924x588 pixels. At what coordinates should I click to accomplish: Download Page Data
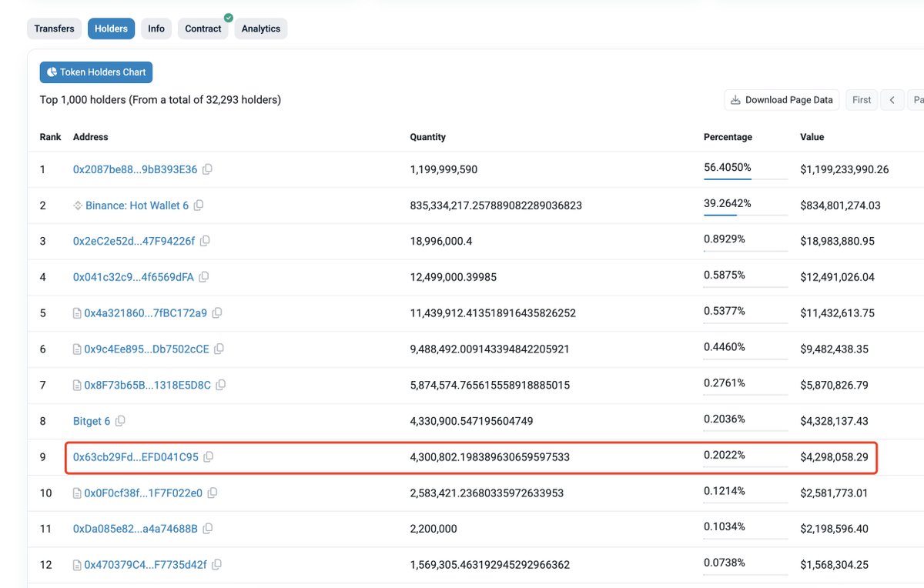point(782,100)
